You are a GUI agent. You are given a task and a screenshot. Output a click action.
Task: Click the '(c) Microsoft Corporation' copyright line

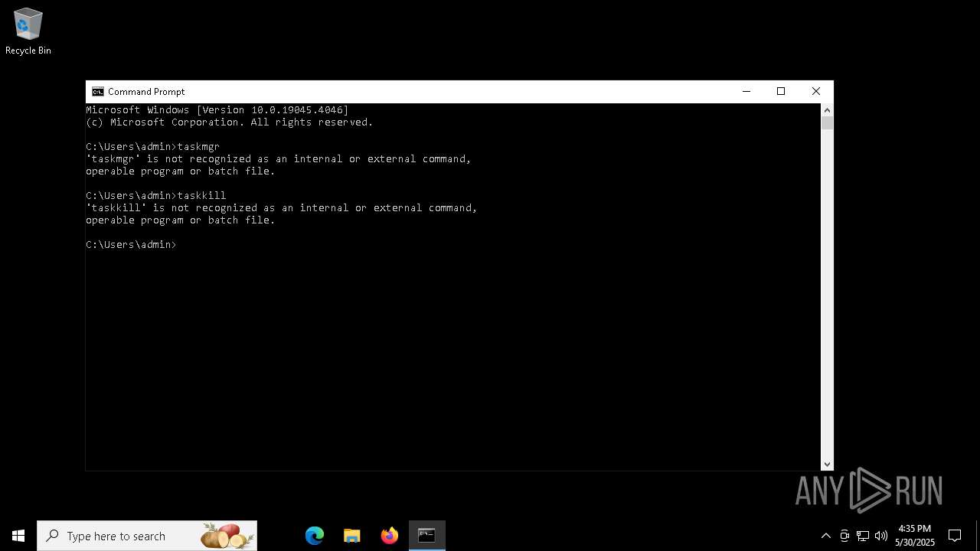coord(230,122)
